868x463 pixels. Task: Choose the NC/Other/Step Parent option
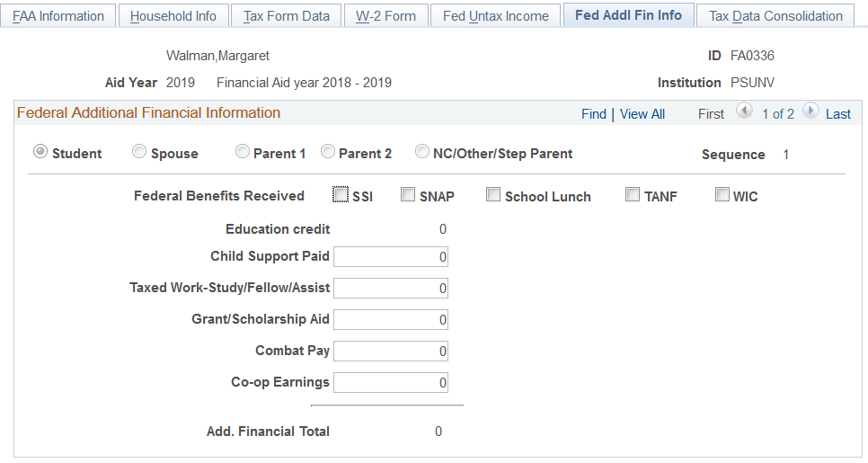point(422,152)
